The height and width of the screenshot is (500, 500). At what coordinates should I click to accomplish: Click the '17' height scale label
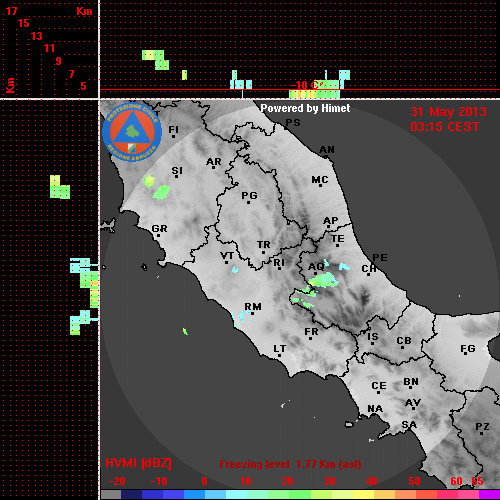pos(11,11)
